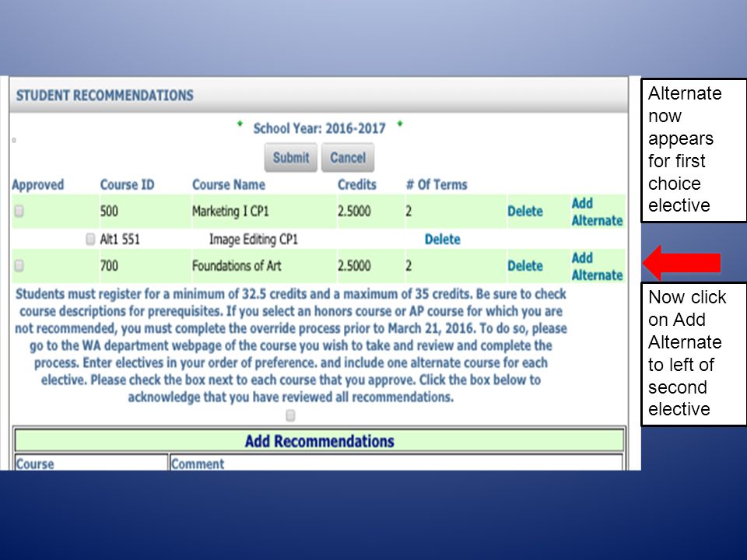Click 2.5000 credits in Foundations of Art row
The height and width of the screenshot is (560, 747).
354,265
